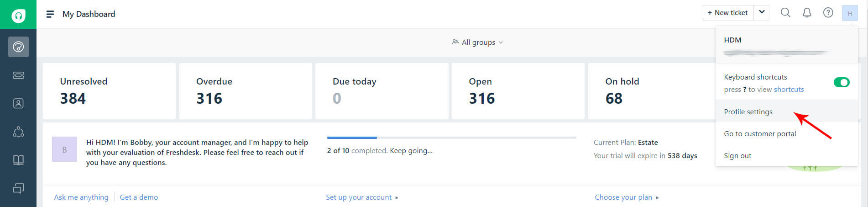This screenshot has height=207, width=868.
Task: Click the New ticket button
Action: pos(728,13)
